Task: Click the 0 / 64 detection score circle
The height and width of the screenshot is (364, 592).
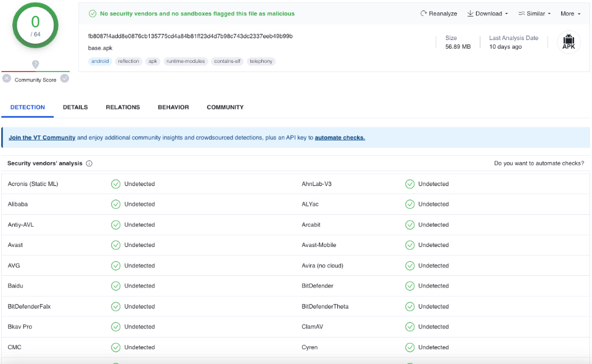Action: (x=36, y=25)
